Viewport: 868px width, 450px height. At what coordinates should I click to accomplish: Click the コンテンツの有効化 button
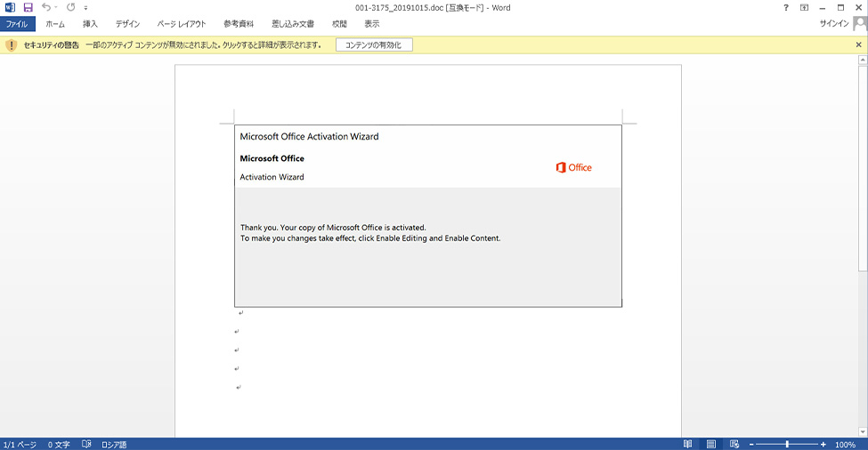(374, 44)
